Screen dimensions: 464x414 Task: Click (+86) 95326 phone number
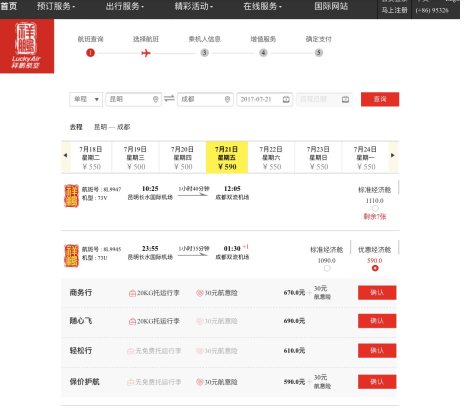click(x=432, y=10)
